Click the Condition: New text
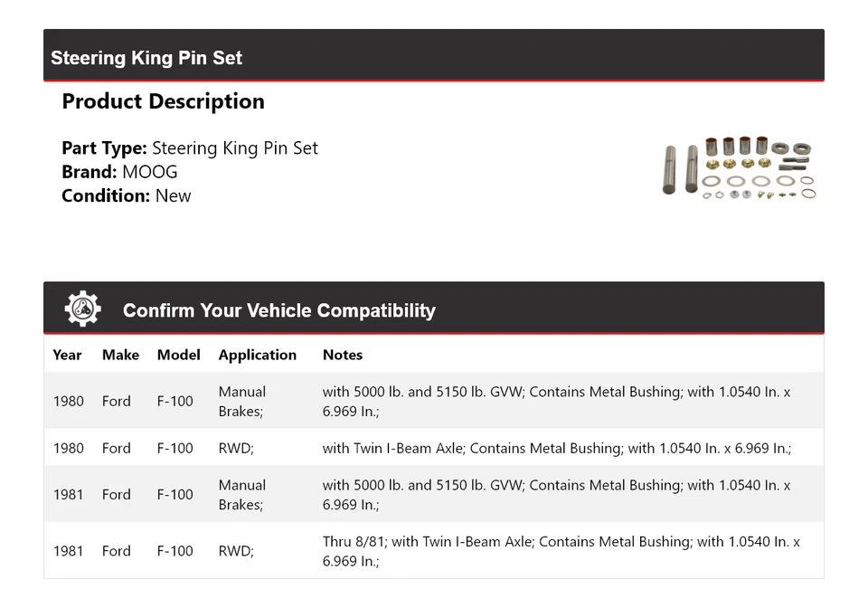This screenshot has height=608, width=868. (127, 195)
